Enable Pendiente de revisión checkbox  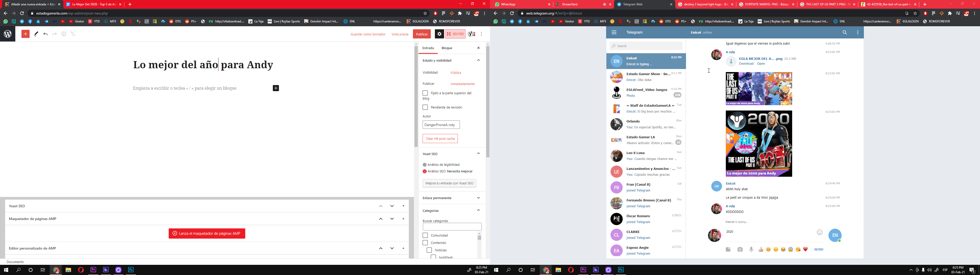tap(425, 107)
